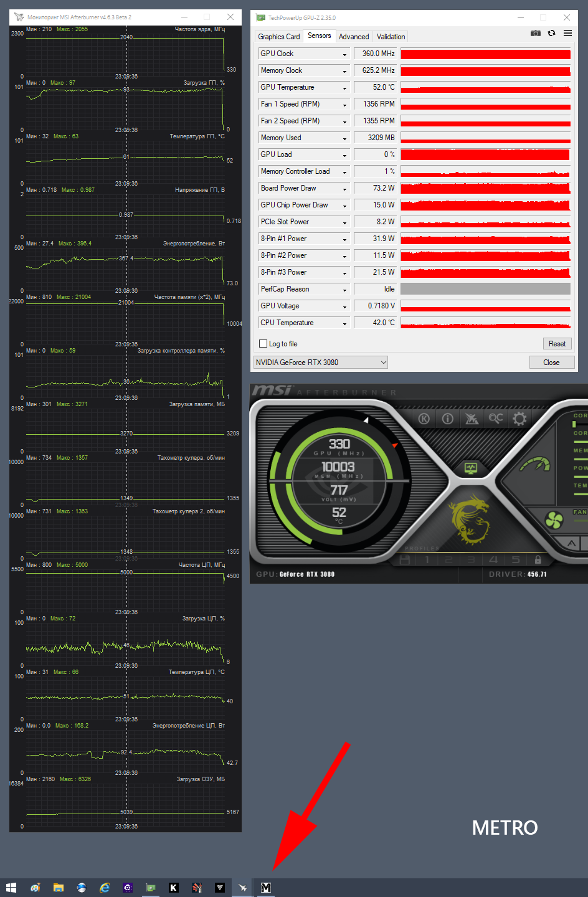Viewport: 588px width, 897px height.
Task: Open Windows Start menu
Action: (11, 888)
